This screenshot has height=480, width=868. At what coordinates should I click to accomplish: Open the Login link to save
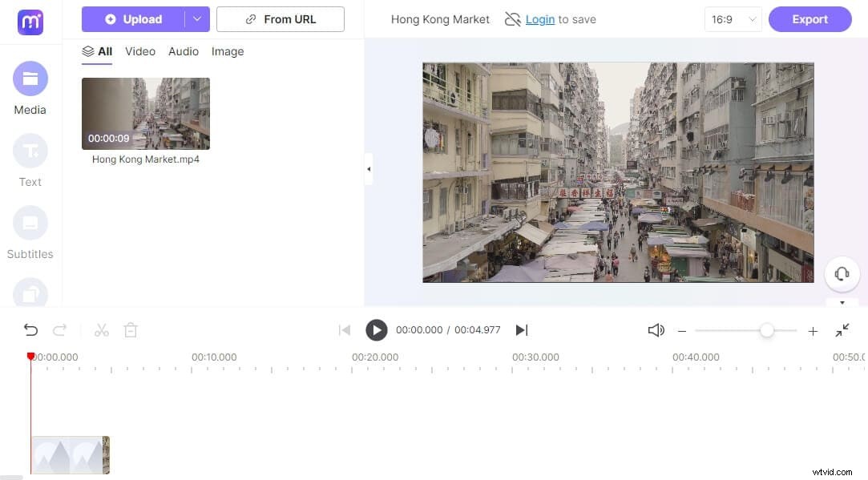[539, 19]
